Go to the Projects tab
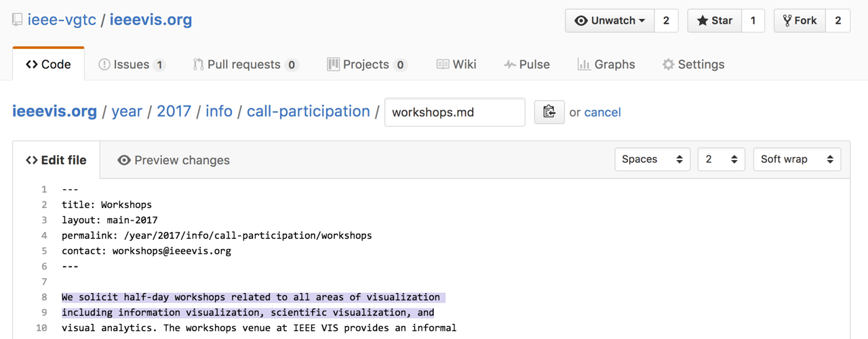Viewport: 868px width, 339px height. pyautogui.click(x=366, y=64)
